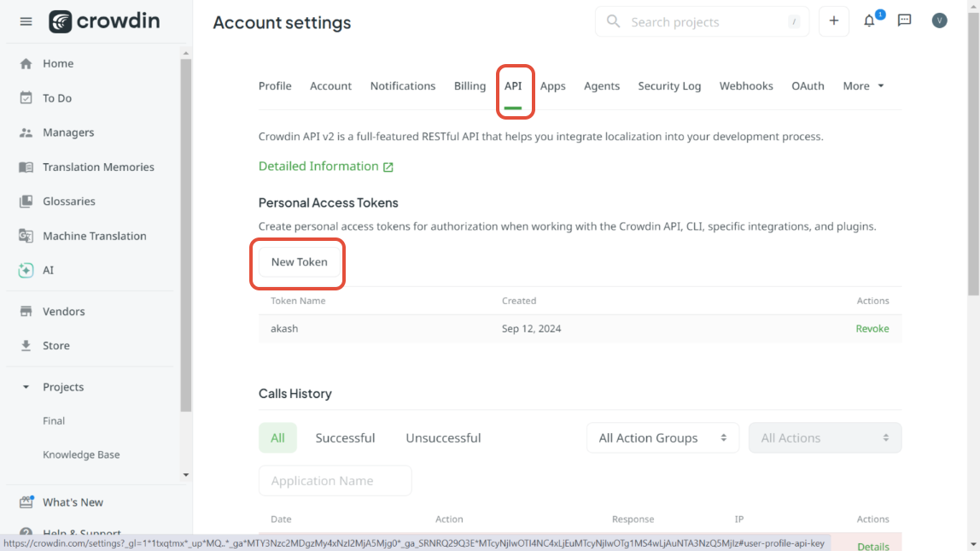Open the AI sidebar item
980x551 pixels.
pos(48,270)
